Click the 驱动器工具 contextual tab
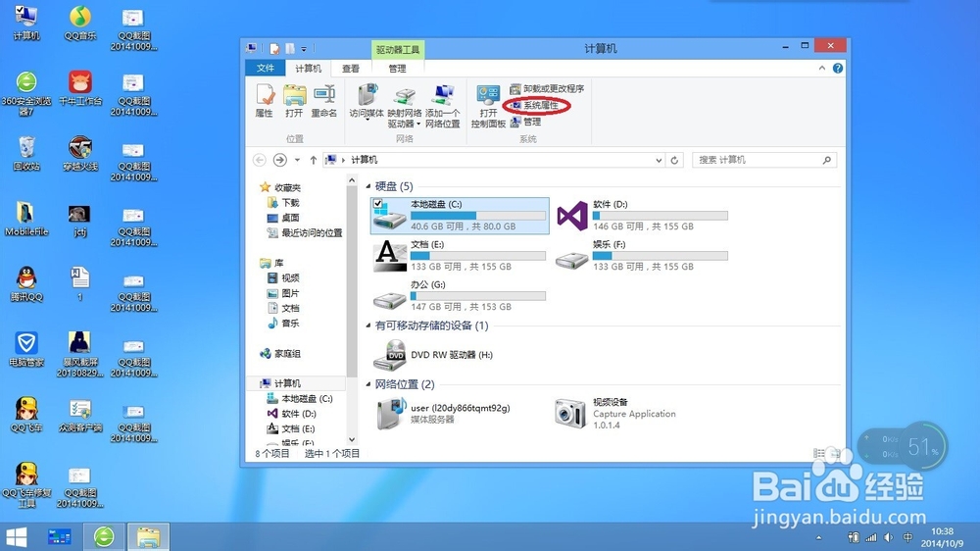980x551 pixels. point(398,49)
